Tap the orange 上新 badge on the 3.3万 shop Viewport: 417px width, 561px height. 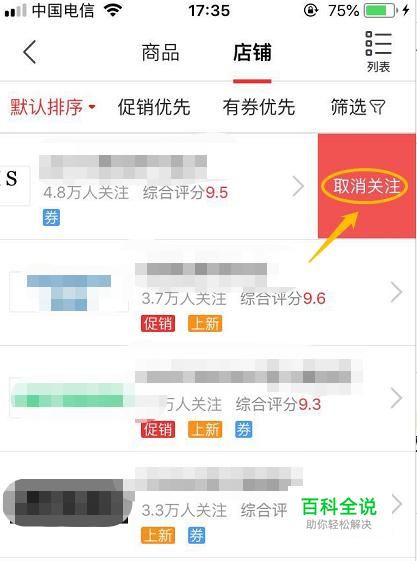point(158,536)
